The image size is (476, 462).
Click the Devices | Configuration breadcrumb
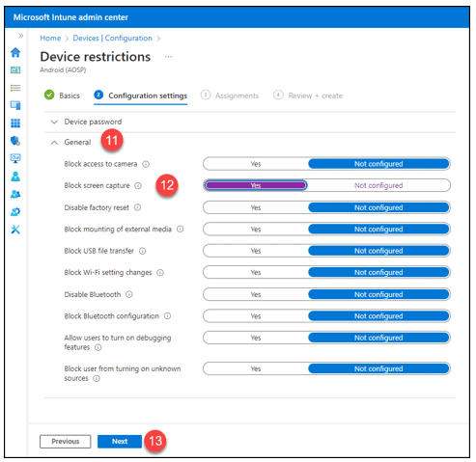click(x=112, y=38)
